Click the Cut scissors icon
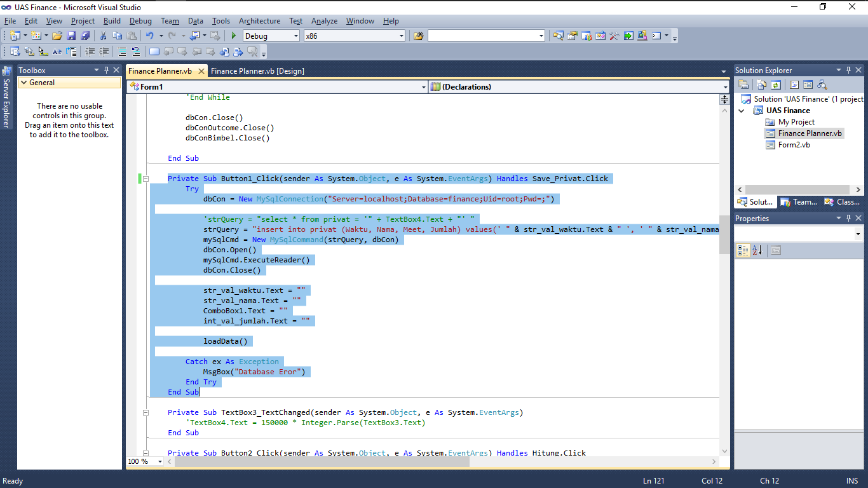 click(103, 36)
